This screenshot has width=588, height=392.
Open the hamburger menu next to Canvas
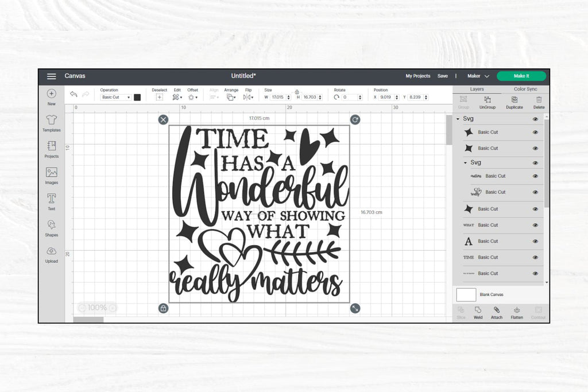coord(51,75)
